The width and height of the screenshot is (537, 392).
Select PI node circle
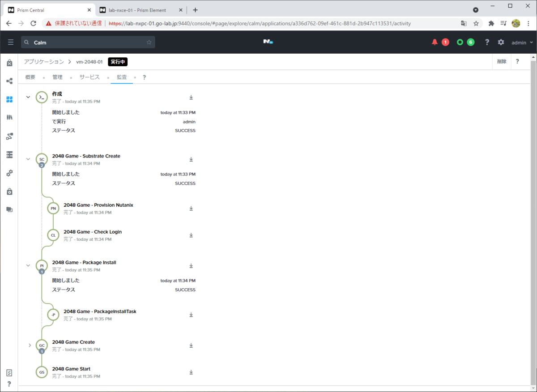[42, 266]
